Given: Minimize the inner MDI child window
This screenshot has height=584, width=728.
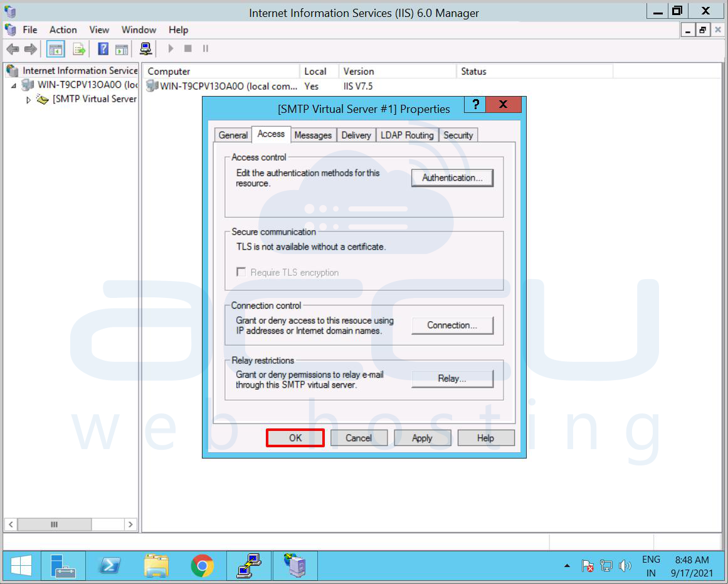Looking at the screenshot, I should tap(688, 30).
